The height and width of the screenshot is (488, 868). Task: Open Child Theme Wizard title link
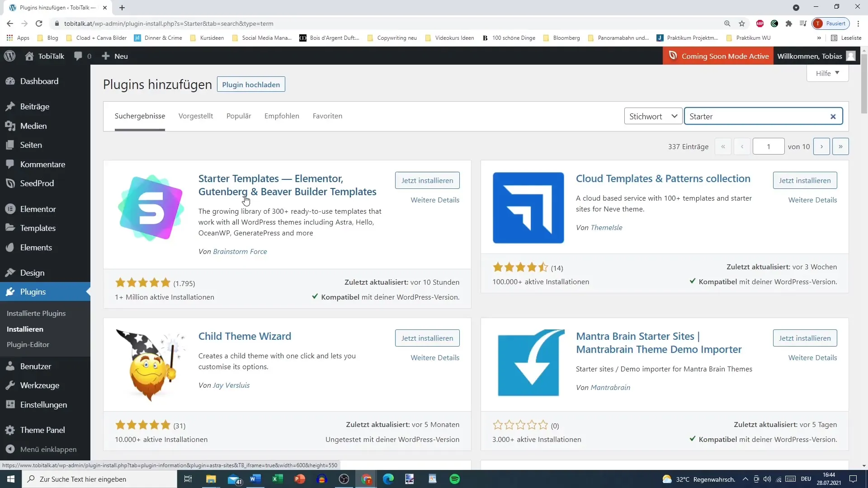[x=245, y=336]
